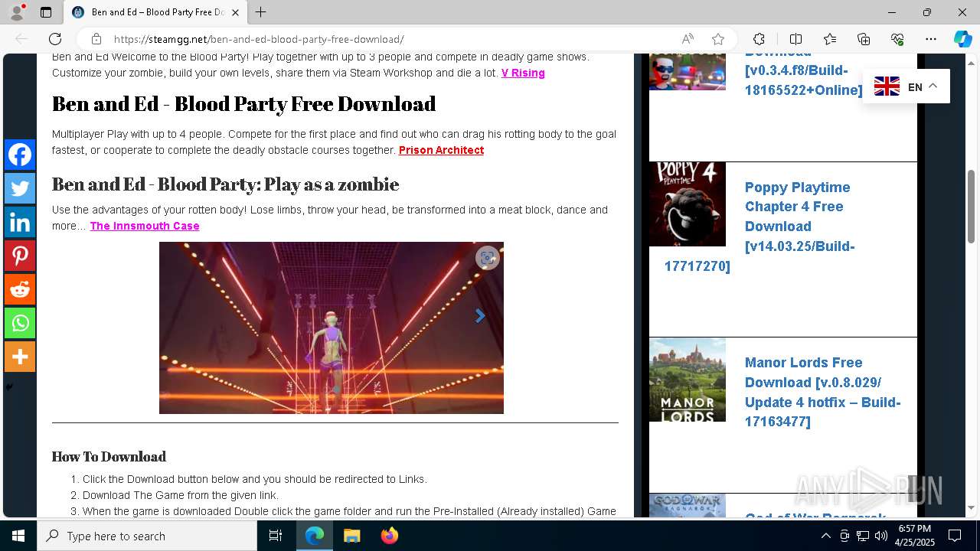Click Build-18165522+Online sidebar link
Image resolution: width=980 pixels, height=551 pixels.
pyautogui.click(x=803, y=80)
